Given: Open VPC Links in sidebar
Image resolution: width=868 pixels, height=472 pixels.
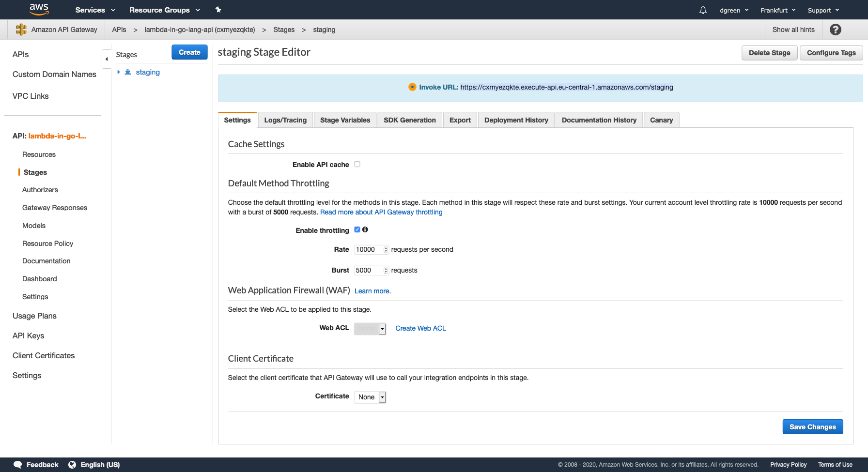Looking at the screenshot, I should tap(31, 96).
